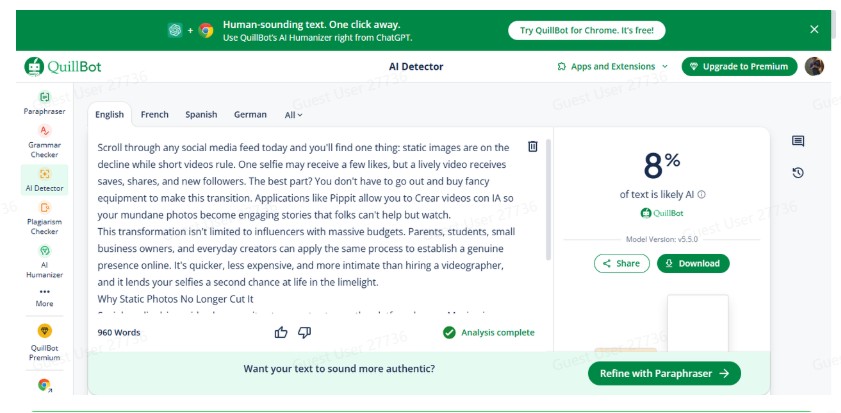Expand the All languages dropdown
Screen dimensions: 841x413
pos(293,115)
